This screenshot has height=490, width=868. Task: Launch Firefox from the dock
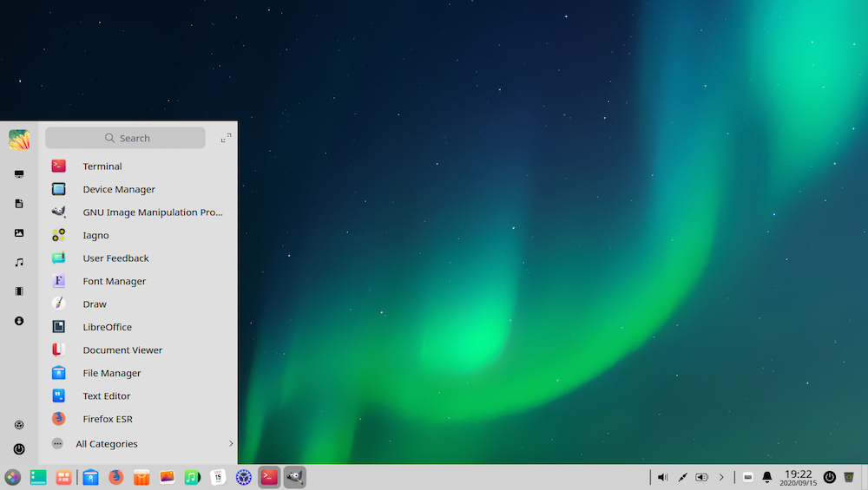[115, 477]
